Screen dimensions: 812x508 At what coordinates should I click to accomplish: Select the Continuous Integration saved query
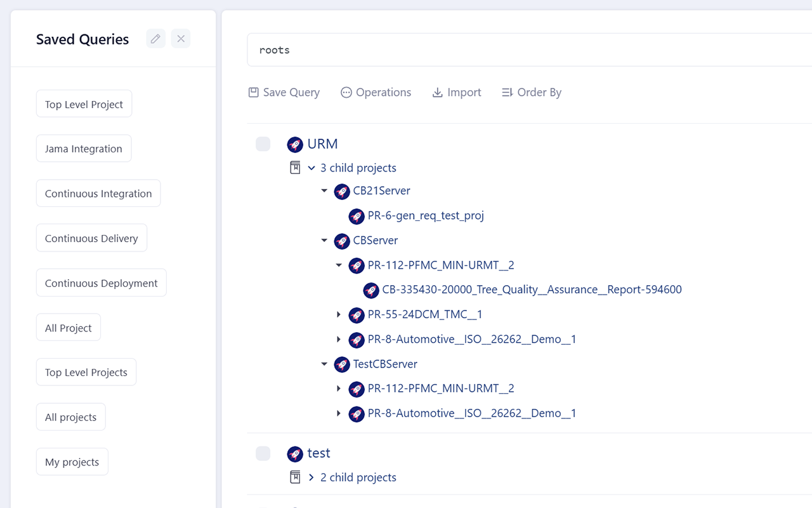pos(98,193)
